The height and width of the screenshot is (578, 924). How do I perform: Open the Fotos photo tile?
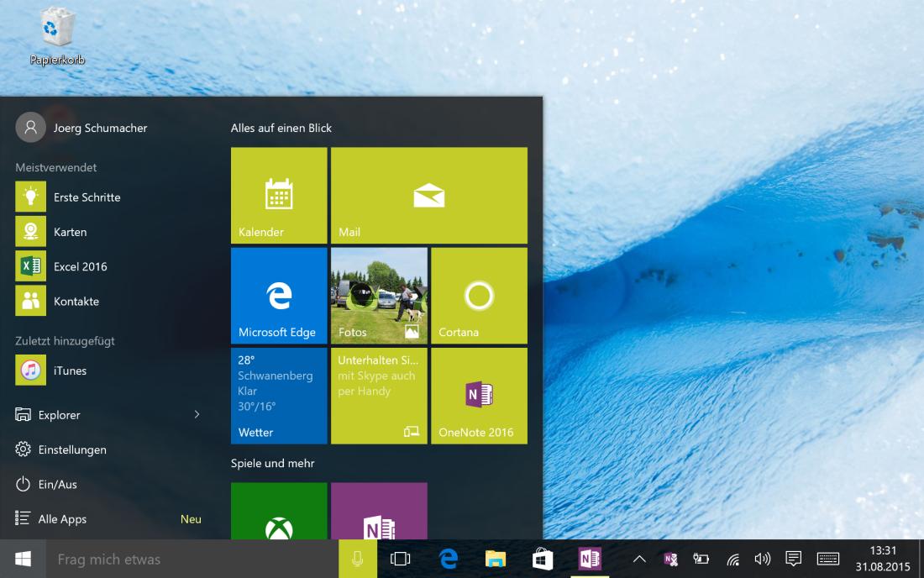(x=379, y=296)
